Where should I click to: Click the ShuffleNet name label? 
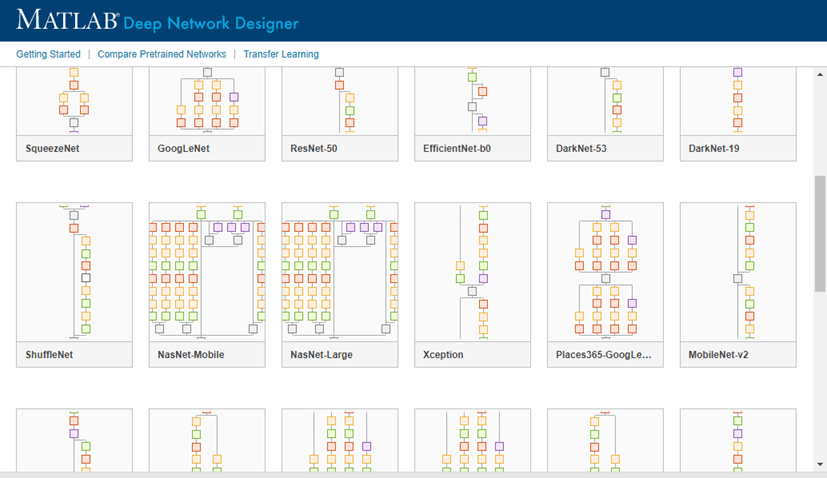tap(50, 355)
